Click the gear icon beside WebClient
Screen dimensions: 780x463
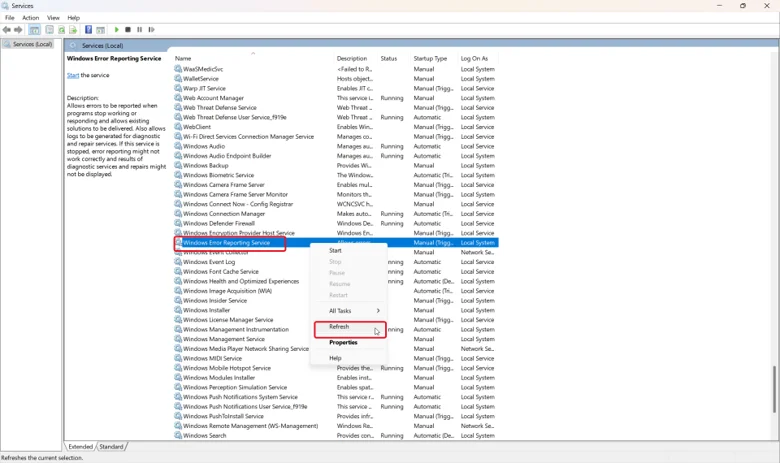pos(178,127)
